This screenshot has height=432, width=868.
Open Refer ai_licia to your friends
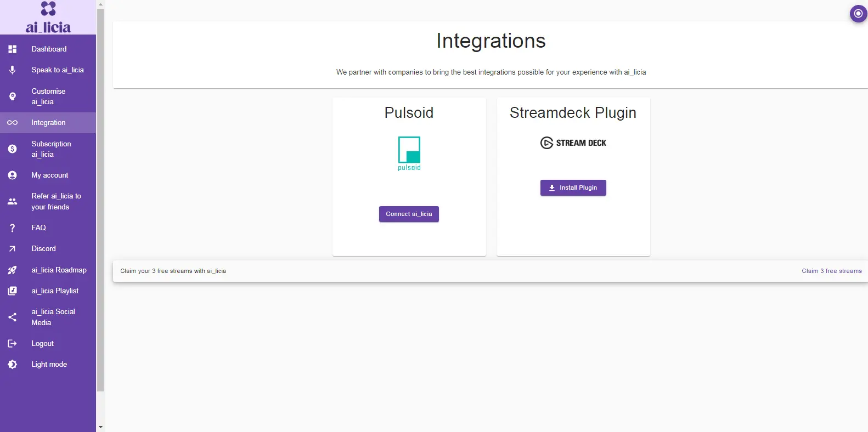tap(48, 202)
